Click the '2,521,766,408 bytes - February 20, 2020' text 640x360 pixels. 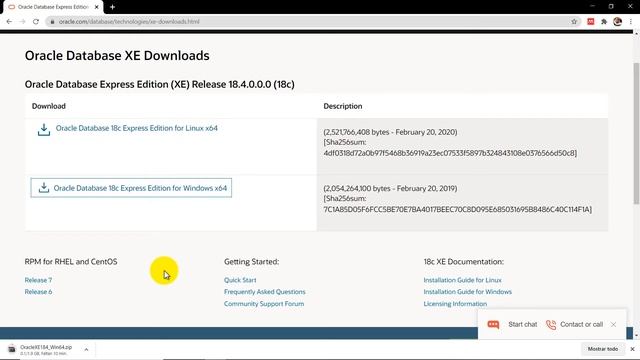(x=390, y=132)
